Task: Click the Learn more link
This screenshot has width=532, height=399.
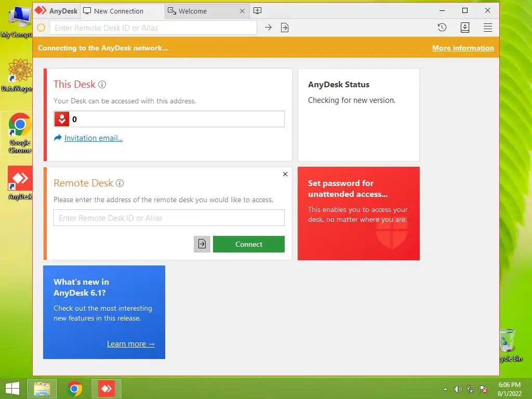Action: click(x=130, y=344)
